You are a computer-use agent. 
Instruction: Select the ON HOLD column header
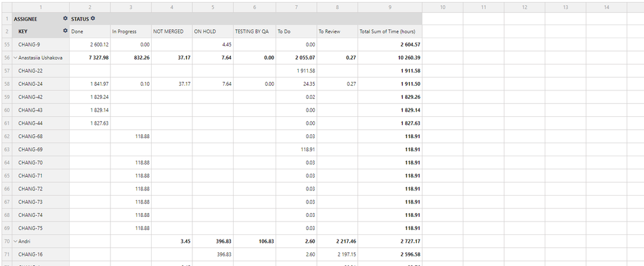[213, 32]
